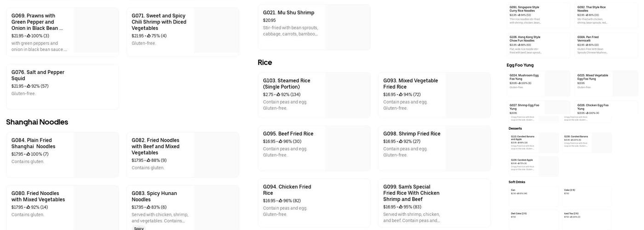Viewport: 644px width, 230px height.
Task: Select G099 Sam's Special Fried Rice title
Action: 411,193
